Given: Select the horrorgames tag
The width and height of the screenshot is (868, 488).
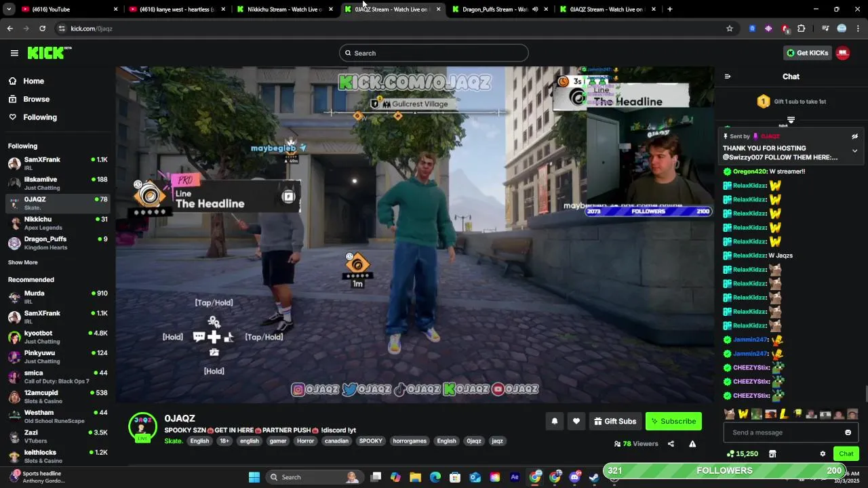Looking at the screenshot, I should [x=410, y=441].
